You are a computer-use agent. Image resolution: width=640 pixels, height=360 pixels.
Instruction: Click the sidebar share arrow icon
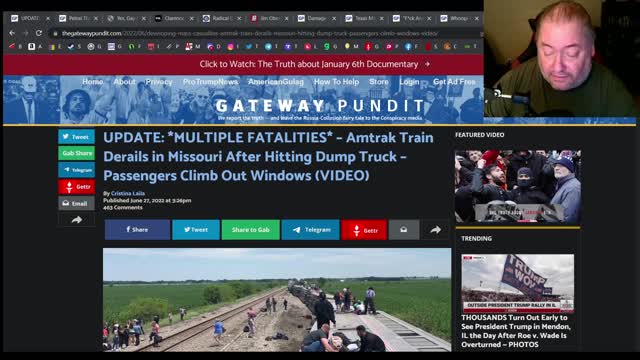(x=76, y=220)
